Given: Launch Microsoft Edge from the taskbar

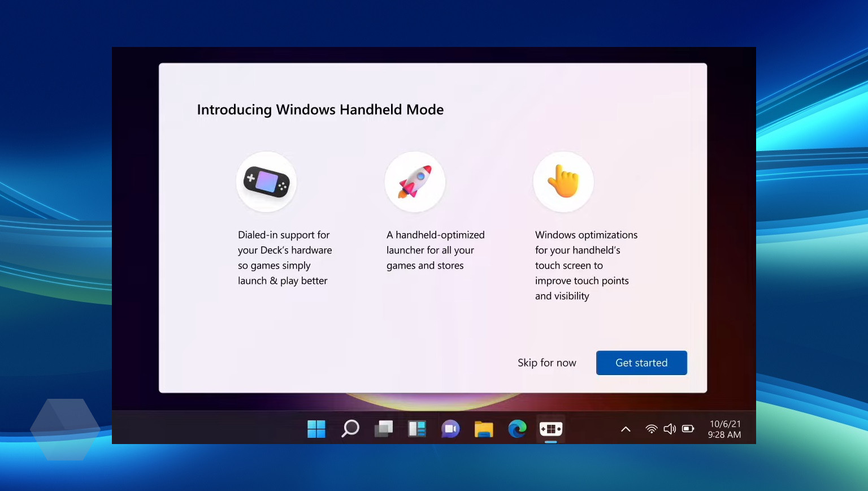Looking at the screenshot, I should (x=517, y=429).
